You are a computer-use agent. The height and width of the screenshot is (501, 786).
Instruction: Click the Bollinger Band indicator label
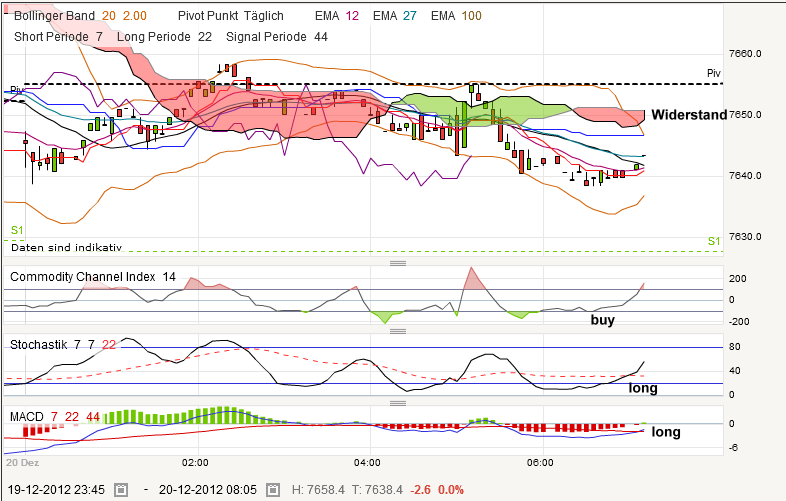click(x=55, y=16)
